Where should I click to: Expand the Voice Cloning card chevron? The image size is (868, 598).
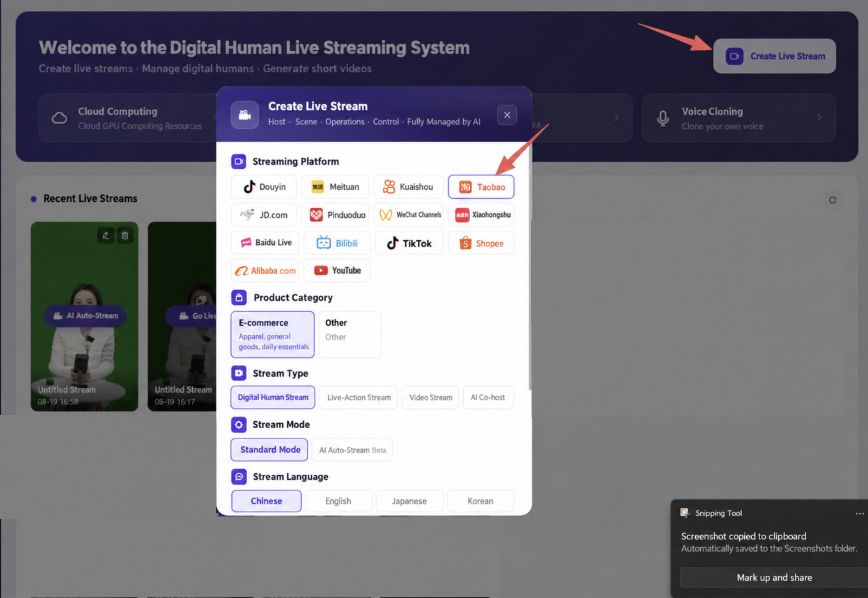tap(819, 118)
